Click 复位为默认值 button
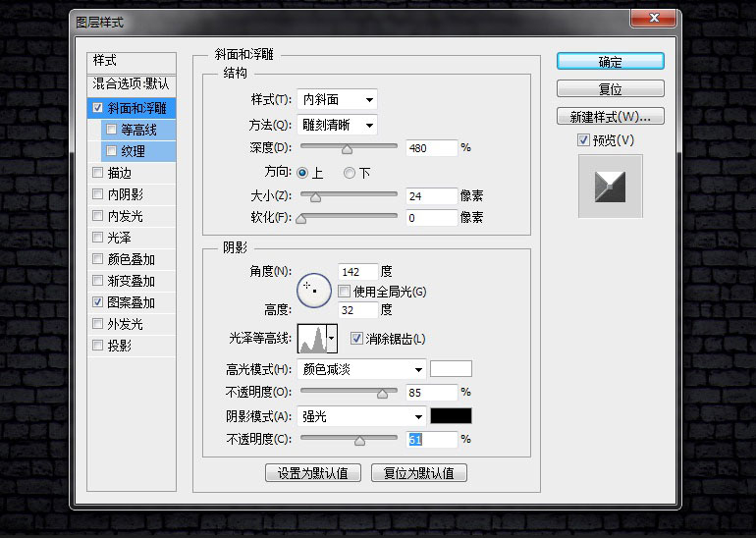Image resolution: width=756 pixels, height=538 pixels. click(x=419, y=473)
